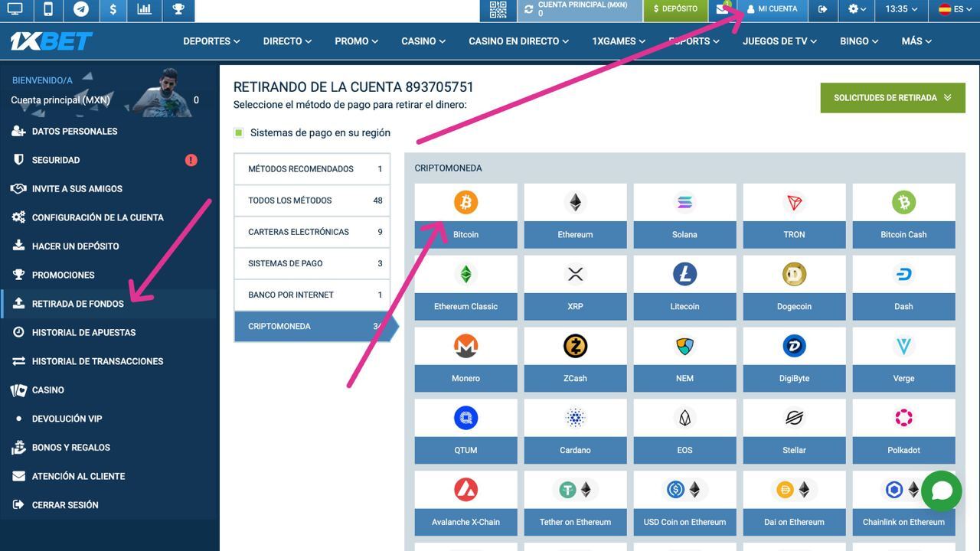Select the SISTEMAS DE PAGO tab

point(312,263)
